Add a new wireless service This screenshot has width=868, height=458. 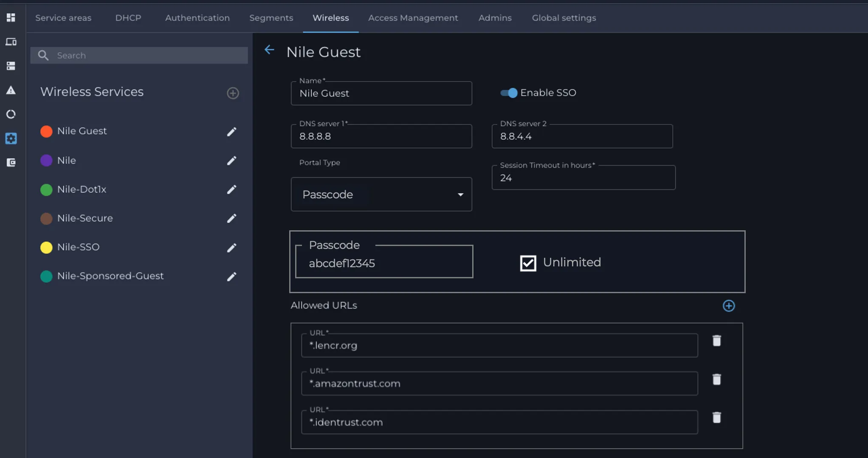[233, 93]
